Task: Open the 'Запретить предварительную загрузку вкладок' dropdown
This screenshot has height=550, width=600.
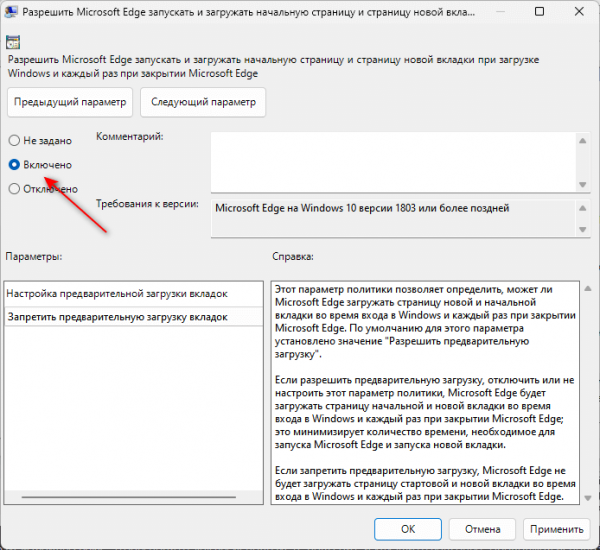Action: (134, 317)
